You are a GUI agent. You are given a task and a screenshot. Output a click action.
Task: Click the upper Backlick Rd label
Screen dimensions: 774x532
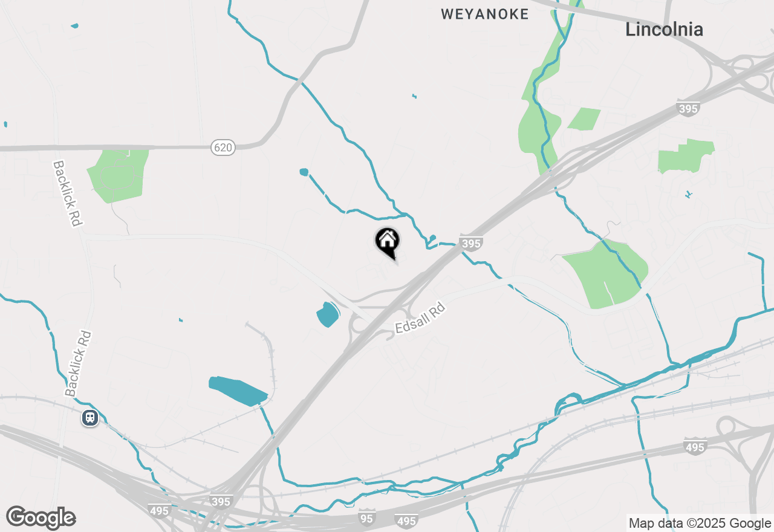tap(67, 193)
